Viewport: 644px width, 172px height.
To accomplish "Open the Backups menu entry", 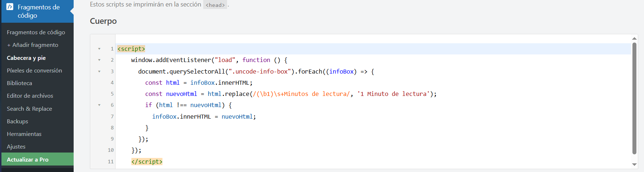I will click(x=17, y=121).
